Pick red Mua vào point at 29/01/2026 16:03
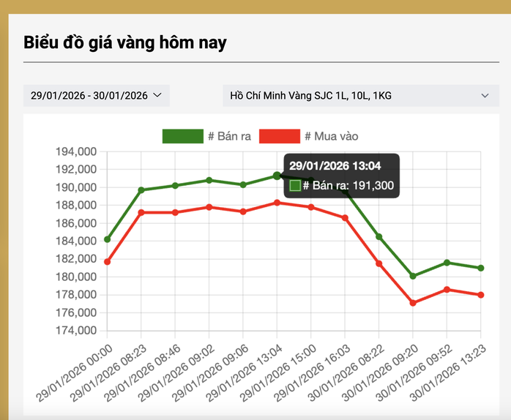511x420 pixels. coord(345,218)
